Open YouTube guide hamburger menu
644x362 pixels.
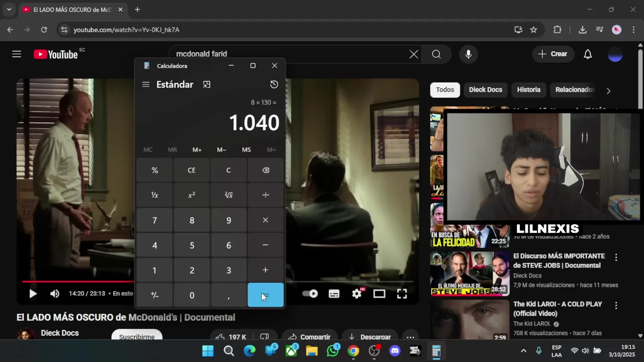click(x=17, y=54)
